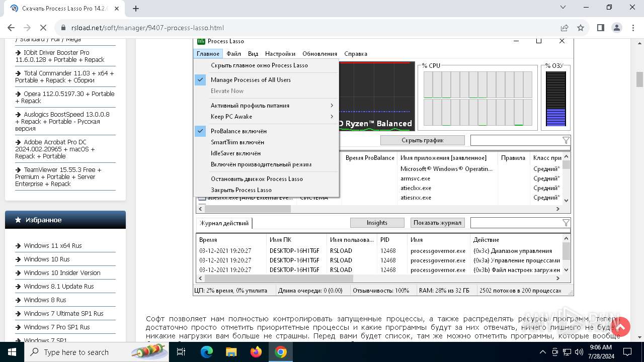Open the Обновления menu
The image size is (644, 362).
[x=319, y=54]
